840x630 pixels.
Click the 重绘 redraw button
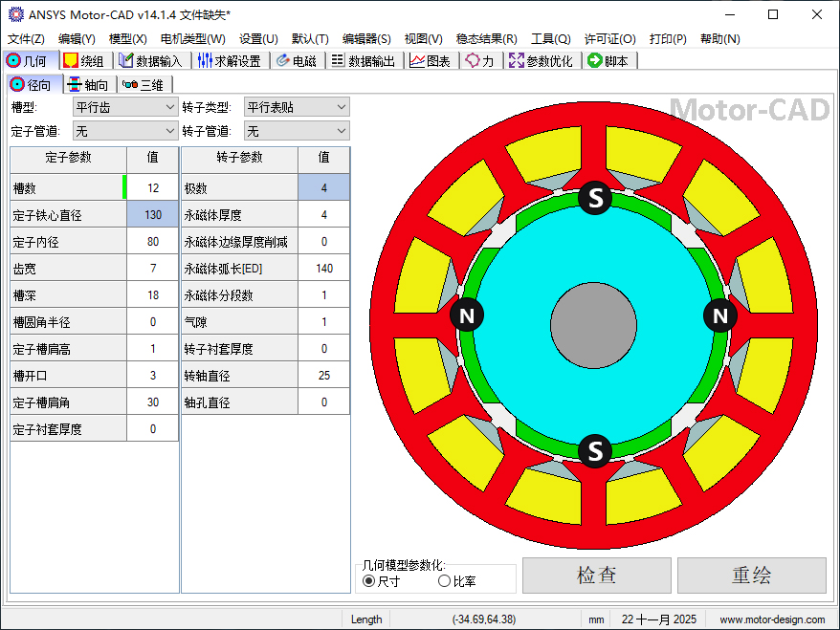coord(752,576)
